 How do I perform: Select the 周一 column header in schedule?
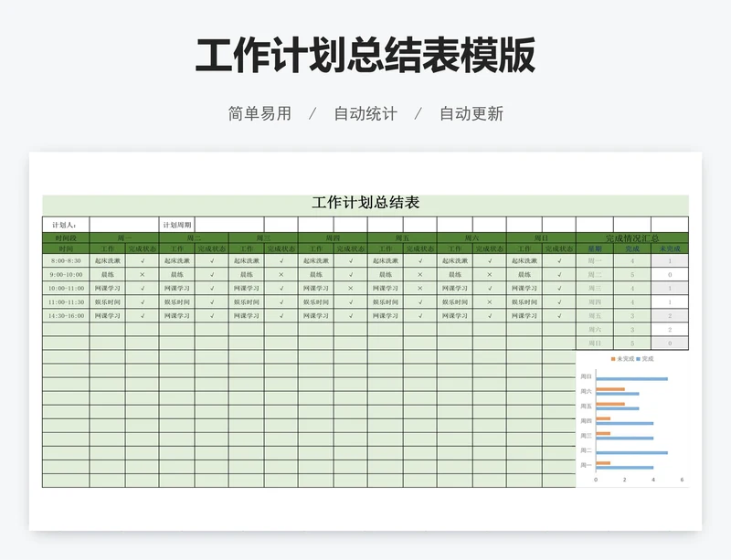tap(124, 238)
